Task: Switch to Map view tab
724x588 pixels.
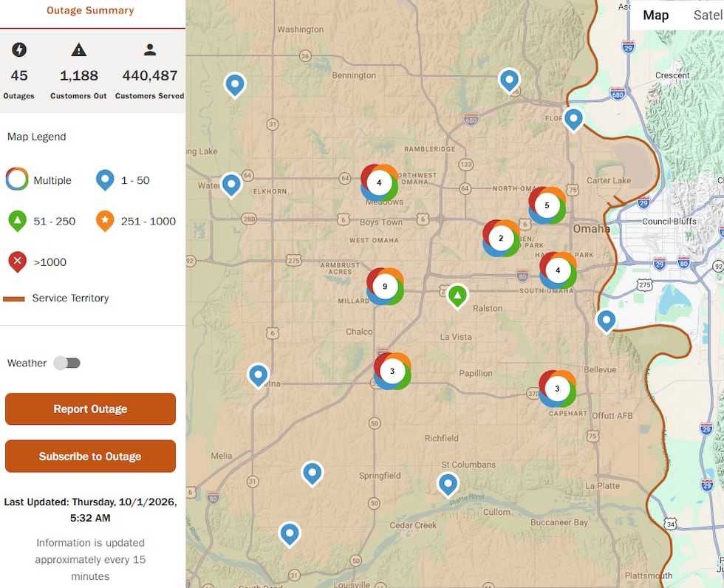Action: tap(656, 16)
